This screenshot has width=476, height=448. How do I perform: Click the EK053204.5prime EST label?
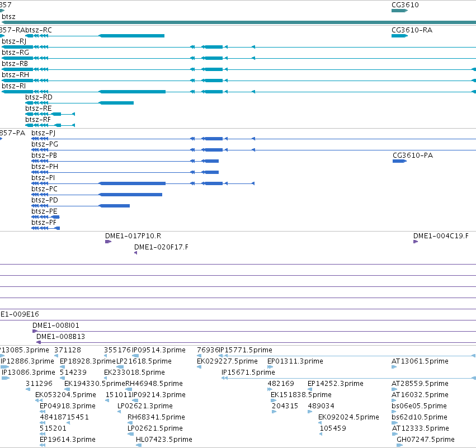[x=65, y=395]
